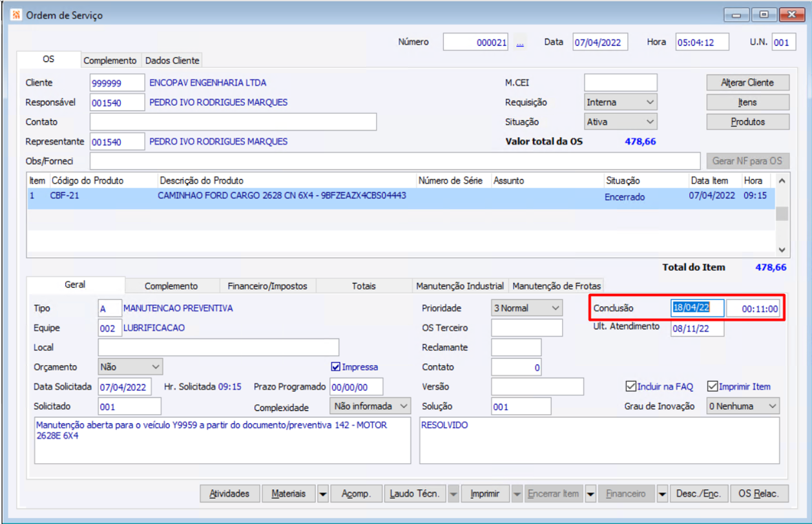Screen dimensions: 812x524
Task: Click the Produtos button
Action: coord(747,121)
